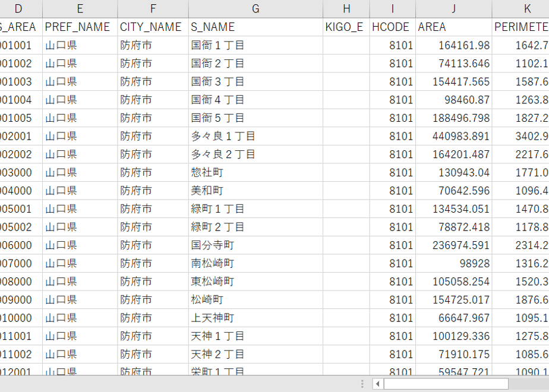Select cell containing 天神２丁目

click(255, 355)
